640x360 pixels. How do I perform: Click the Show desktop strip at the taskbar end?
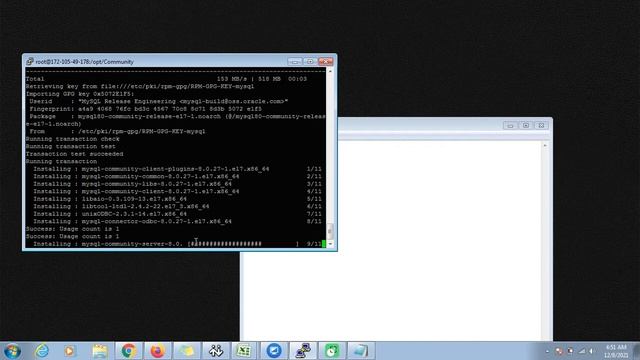tap(636, 351)
